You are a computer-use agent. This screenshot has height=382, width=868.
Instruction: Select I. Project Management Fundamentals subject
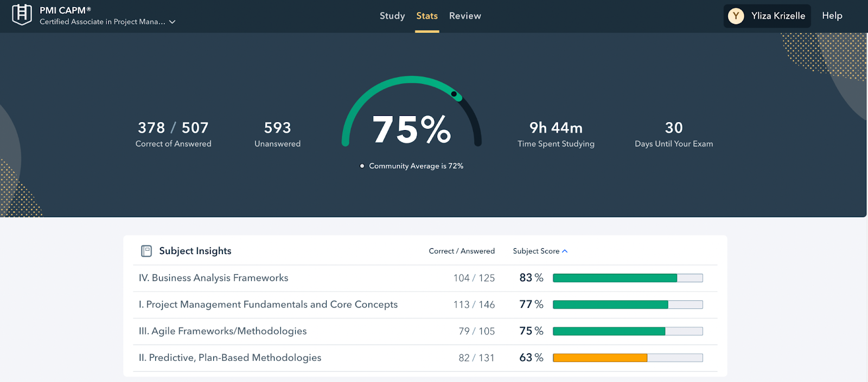tap(268, 305)
